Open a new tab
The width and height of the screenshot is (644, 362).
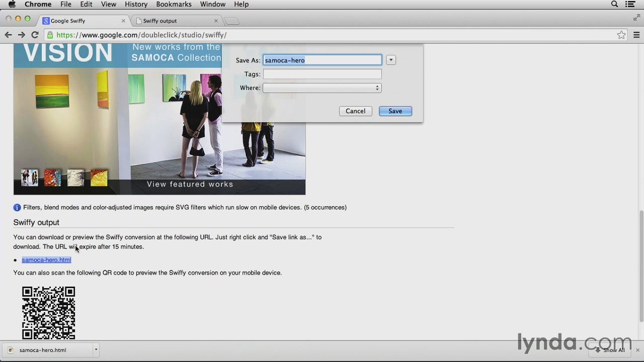(231, 21)
